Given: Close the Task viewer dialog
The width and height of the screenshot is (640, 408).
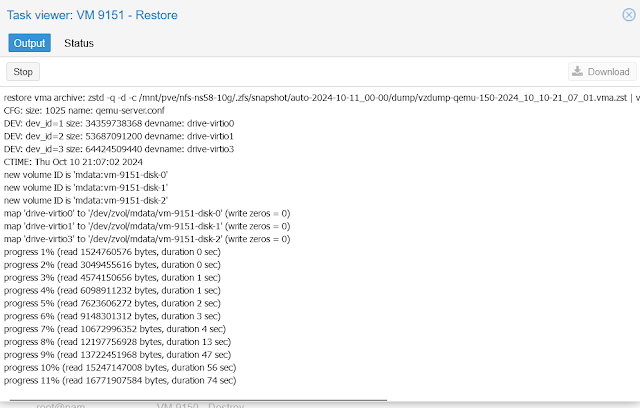Looking at the screenshot, I should (627, 14).
